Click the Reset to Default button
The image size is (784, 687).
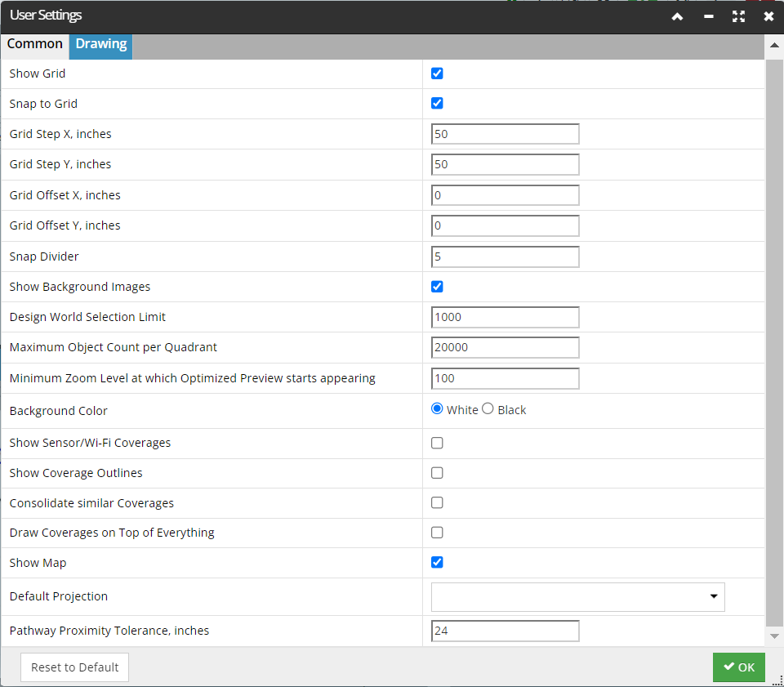point(74,667)
